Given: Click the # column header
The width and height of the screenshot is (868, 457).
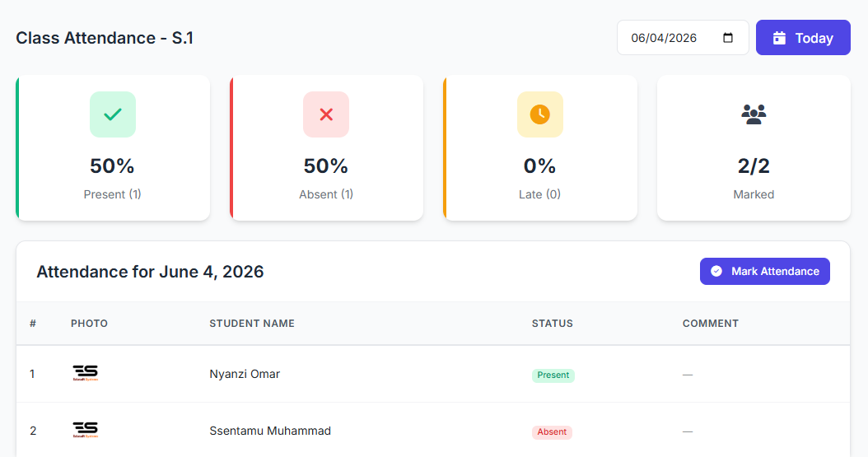Looking at the screenshot, I should 33,324.
